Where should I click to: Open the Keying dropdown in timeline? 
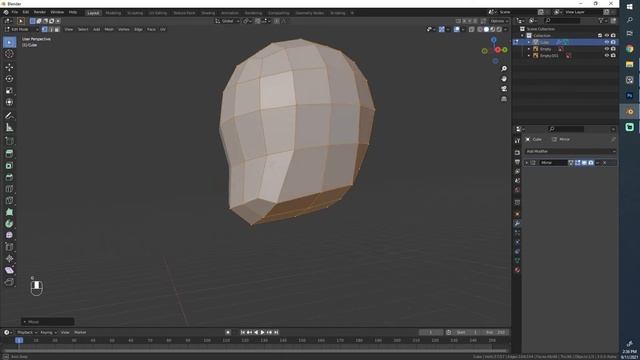[48, 332]
